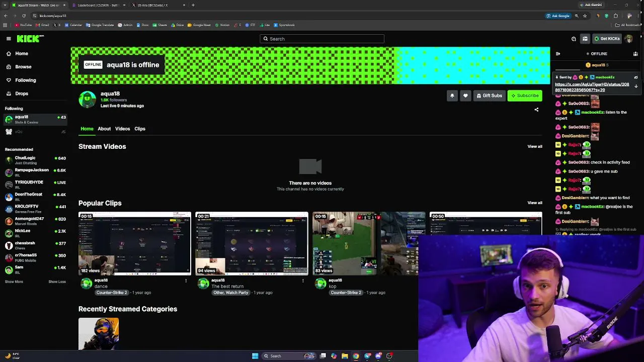Open the Windows Start menu
This screenshot has height=362, width=644.
tap(255, 356)
